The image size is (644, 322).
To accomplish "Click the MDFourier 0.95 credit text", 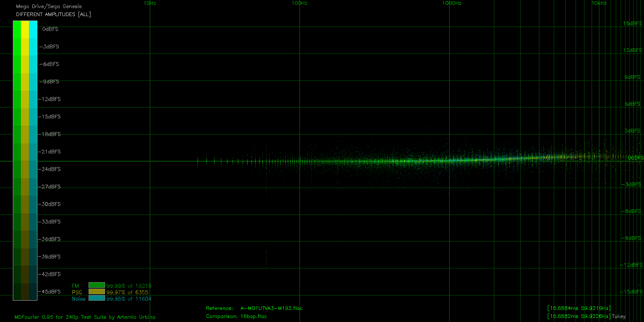I will (85, 317).
